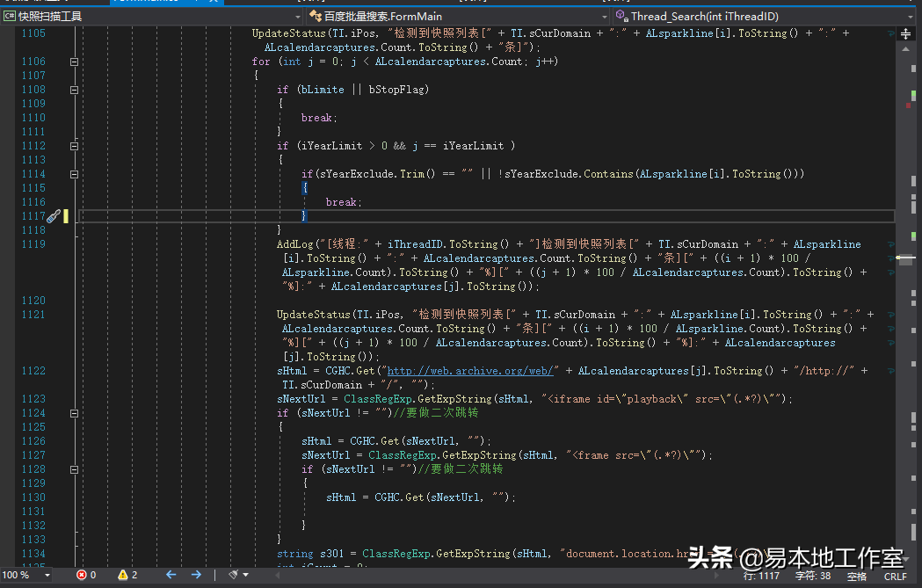
Task: Click 'string s301' on line 1134
Action: [x=310, y=554]
